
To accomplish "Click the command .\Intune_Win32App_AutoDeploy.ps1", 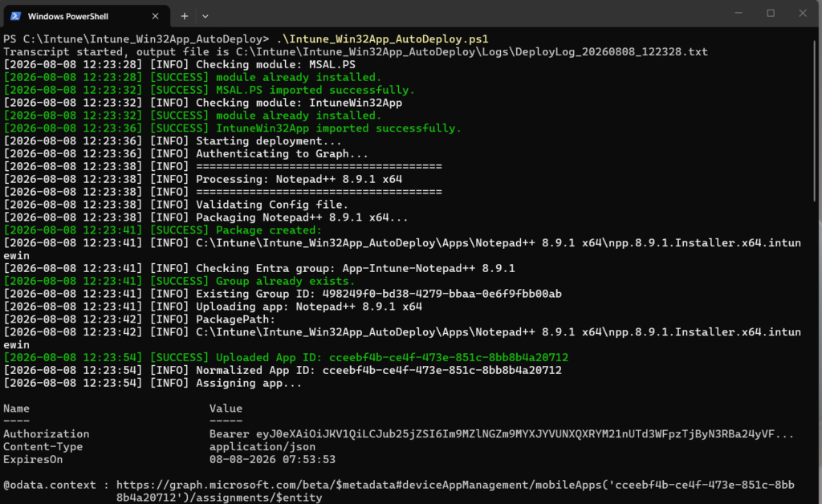I will coord(382,39).
